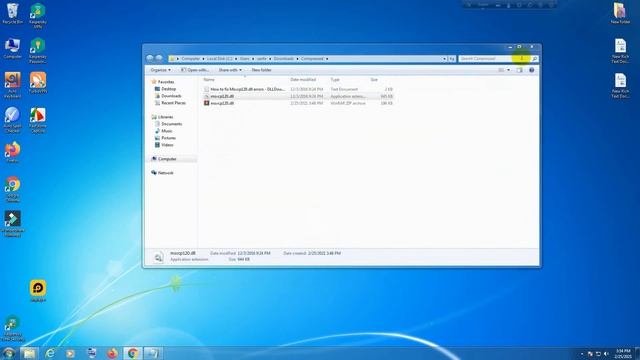Sort files by Date modified column
640x360 pixels.
pos(303,80)
